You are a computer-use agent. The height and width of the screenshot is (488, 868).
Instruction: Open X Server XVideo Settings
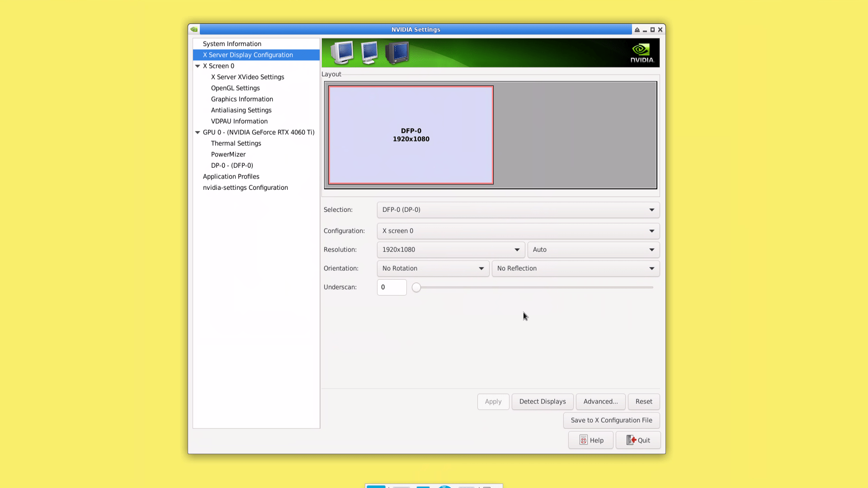tap(247, 77)
